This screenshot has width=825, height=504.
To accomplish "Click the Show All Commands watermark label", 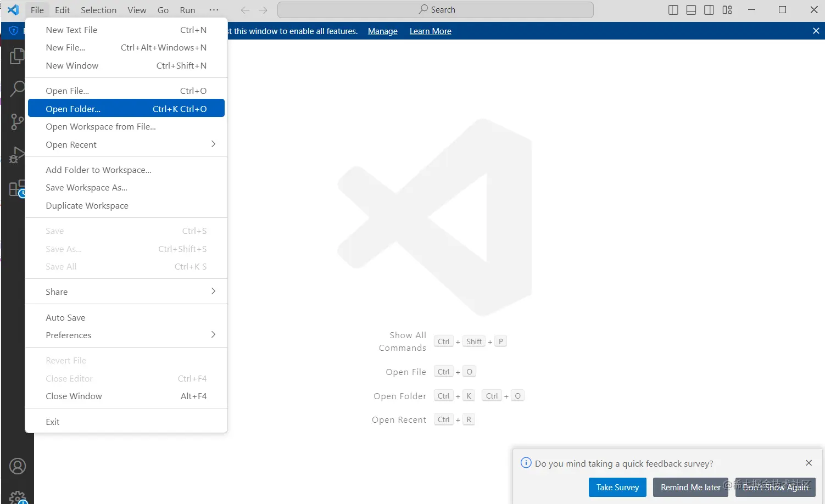I will (403, 341).
